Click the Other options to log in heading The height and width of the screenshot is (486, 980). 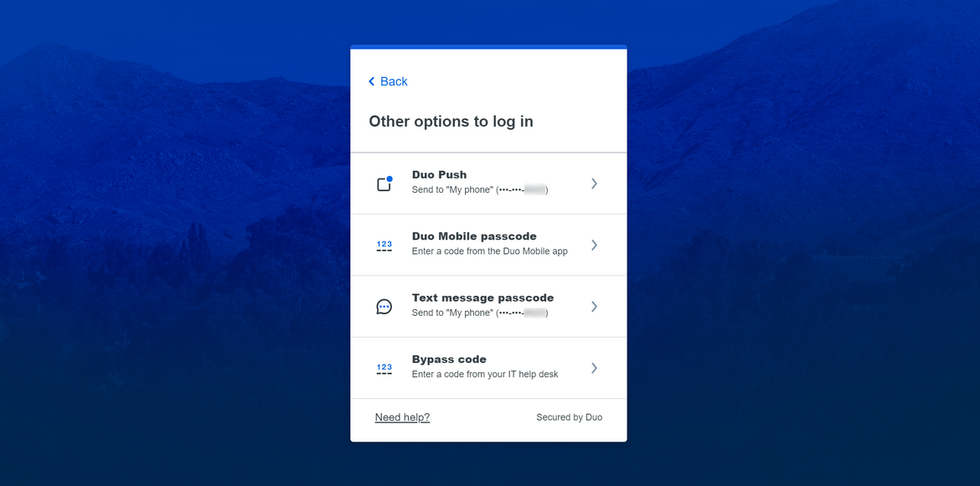[x=450, y=121]
